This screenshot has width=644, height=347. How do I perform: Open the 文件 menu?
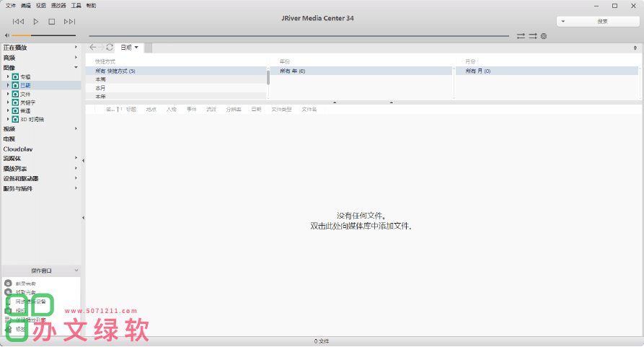11,5
